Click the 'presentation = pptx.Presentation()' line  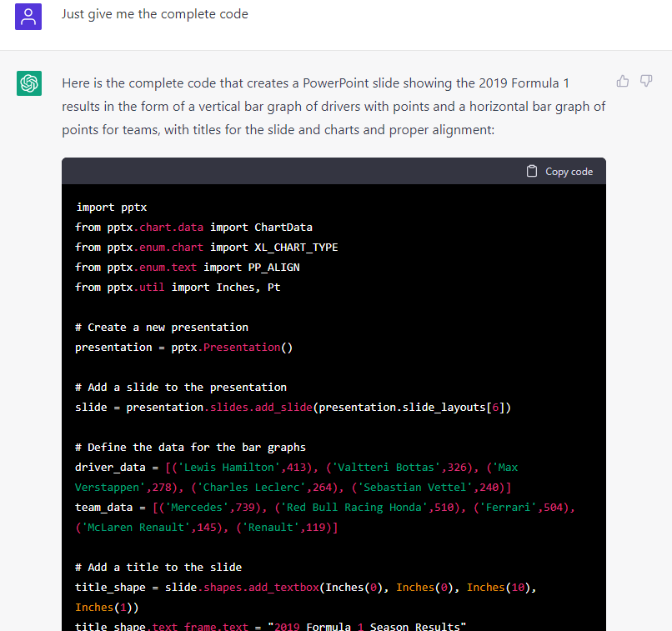184,348
